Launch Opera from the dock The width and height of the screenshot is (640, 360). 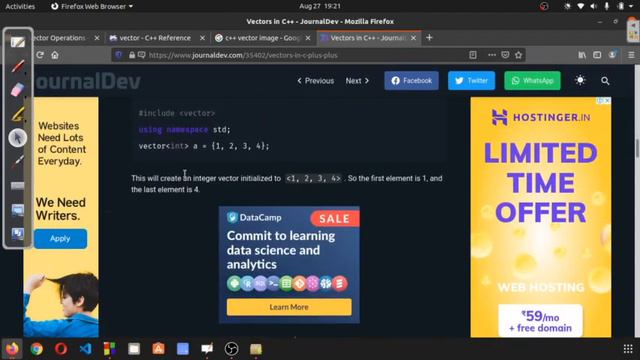point(61,349)
